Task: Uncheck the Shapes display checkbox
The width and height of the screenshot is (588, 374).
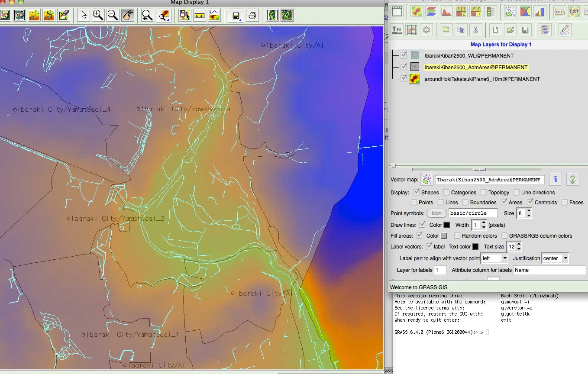Action: [x=417, y=192]
